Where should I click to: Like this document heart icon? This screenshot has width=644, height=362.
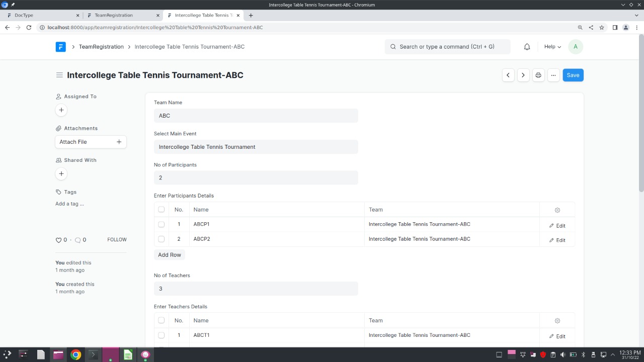(58, 240)
